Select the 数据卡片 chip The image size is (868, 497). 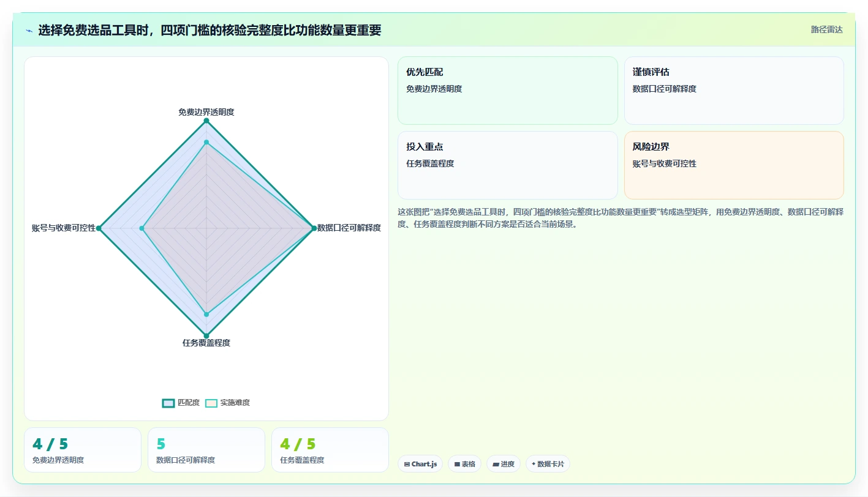pos(548,464)
